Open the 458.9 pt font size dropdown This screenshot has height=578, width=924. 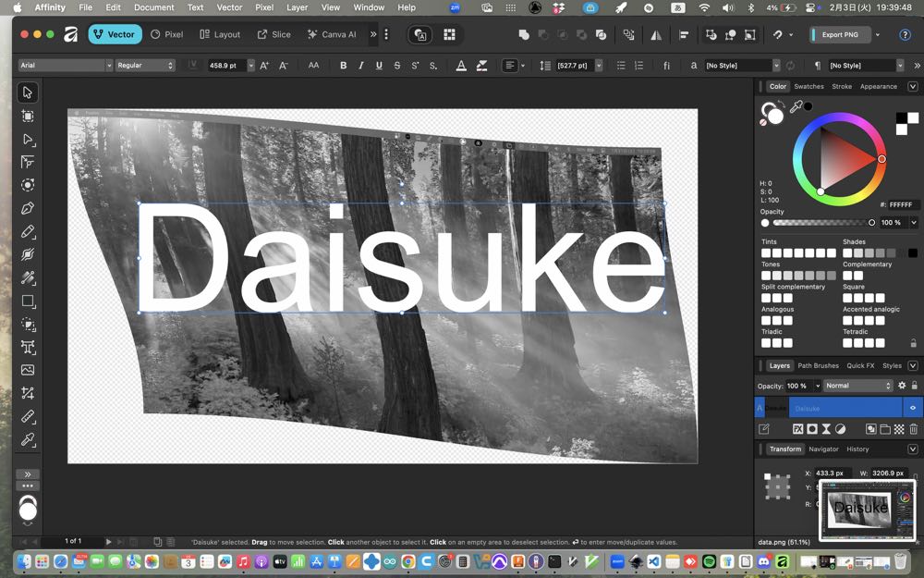[251, 66]
